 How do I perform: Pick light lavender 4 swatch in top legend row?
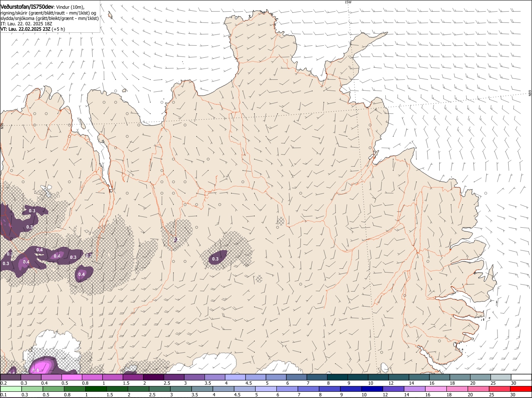click(235, 377)
